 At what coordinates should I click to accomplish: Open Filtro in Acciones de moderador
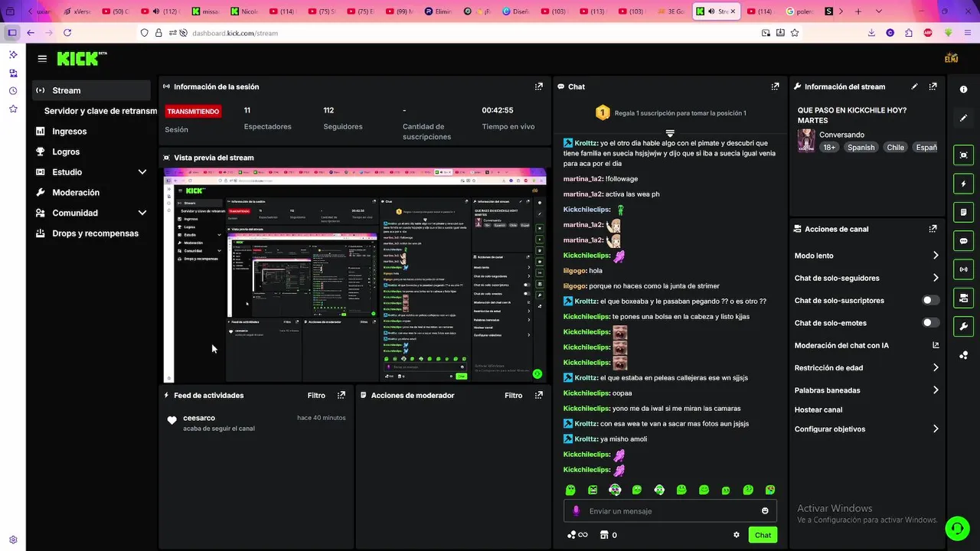514,396
